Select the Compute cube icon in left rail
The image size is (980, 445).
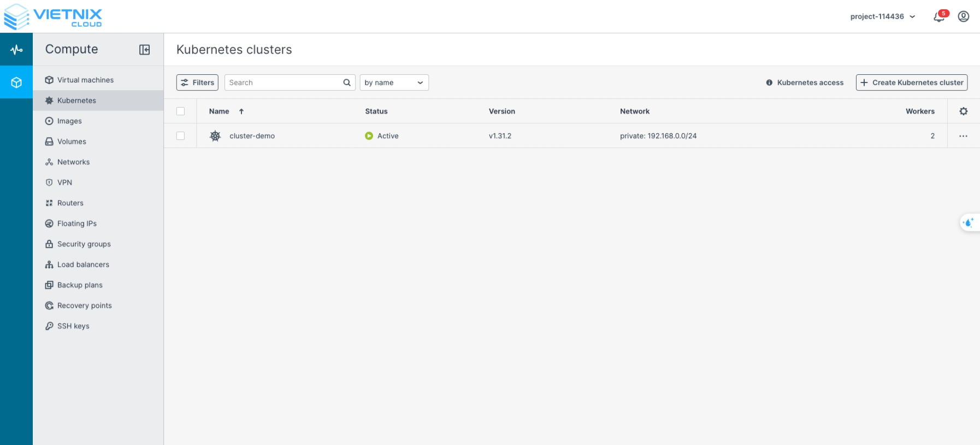click(x=16, y=82)
